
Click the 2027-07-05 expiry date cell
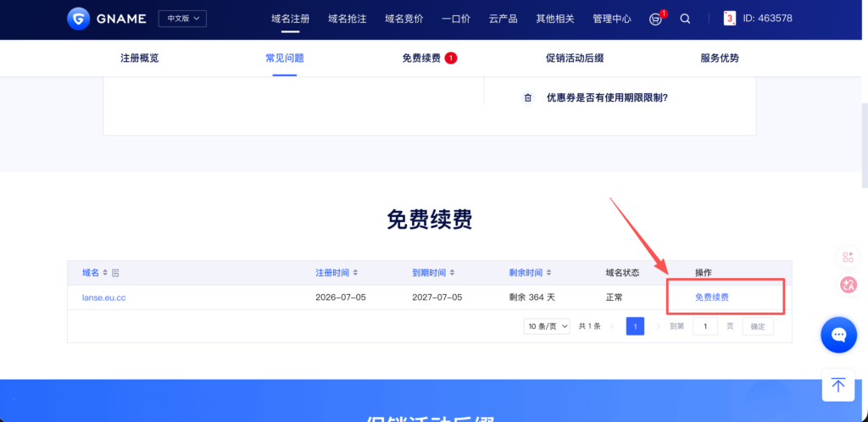point(437,297)
